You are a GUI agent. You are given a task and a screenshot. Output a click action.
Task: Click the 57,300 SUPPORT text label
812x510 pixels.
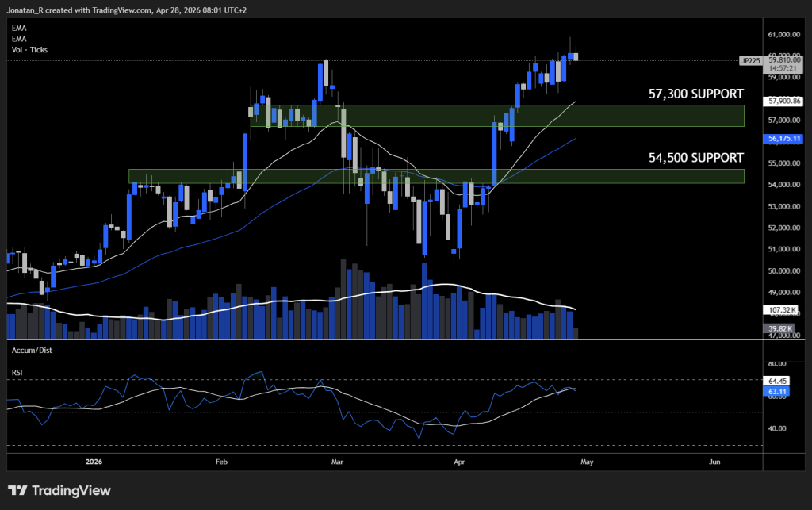695,94
